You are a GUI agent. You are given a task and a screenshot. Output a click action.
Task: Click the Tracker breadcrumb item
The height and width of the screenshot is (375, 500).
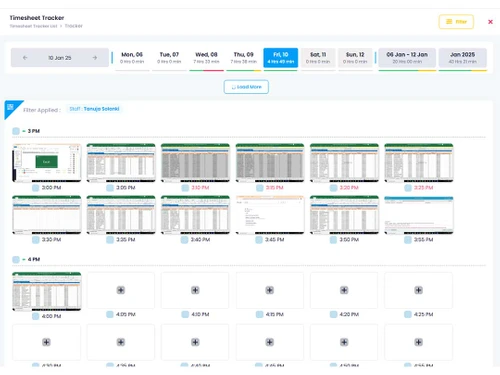[x=73, y=26]
